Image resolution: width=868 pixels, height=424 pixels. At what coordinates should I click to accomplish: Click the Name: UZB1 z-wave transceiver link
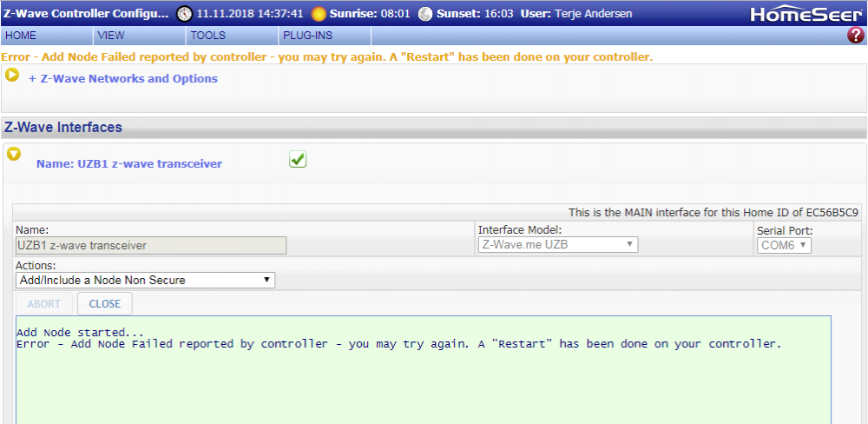129,164
